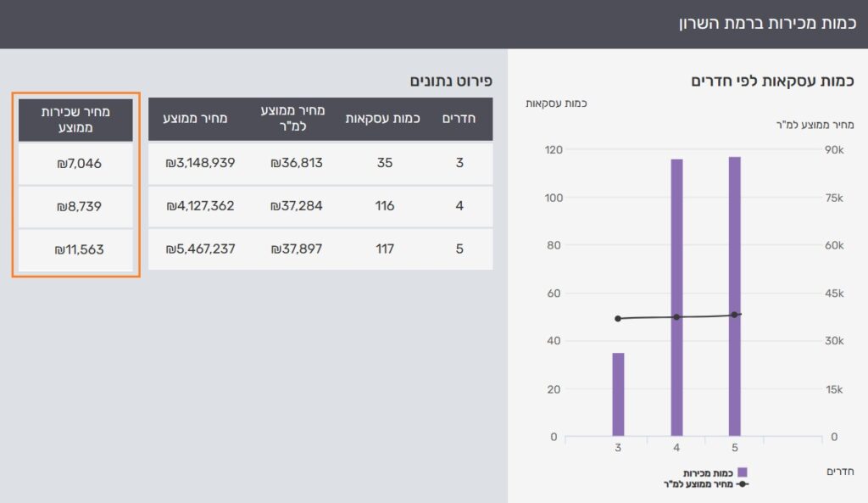Select the ₪11,563 average rent cell

pos(75,250)
